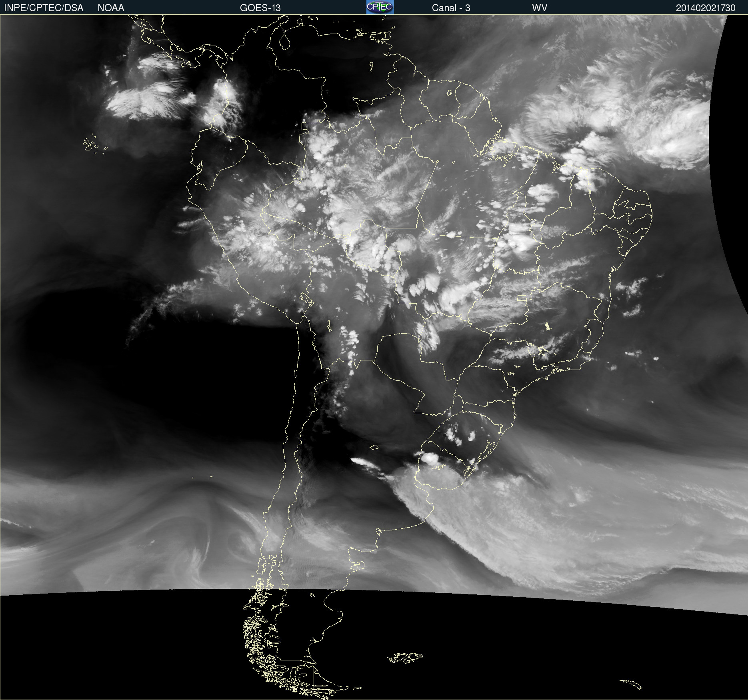Click the Canal - 3 channel label
Screen dimensions: 748x700
[x=451, y=8]
